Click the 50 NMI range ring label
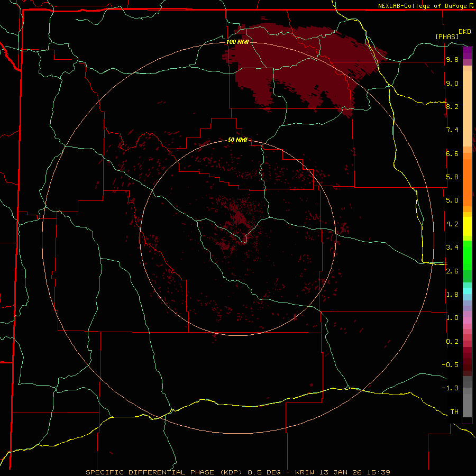 click(x=237, y=140)
